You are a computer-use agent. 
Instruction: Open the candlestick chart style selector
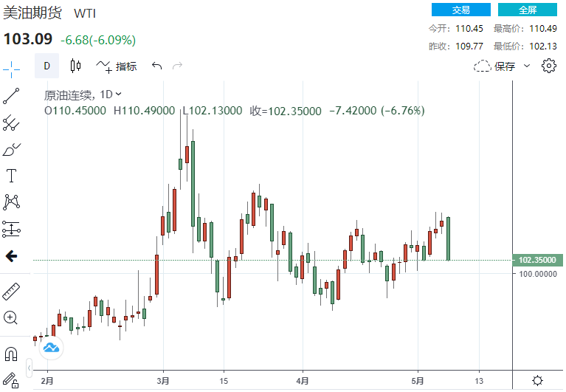75,66
